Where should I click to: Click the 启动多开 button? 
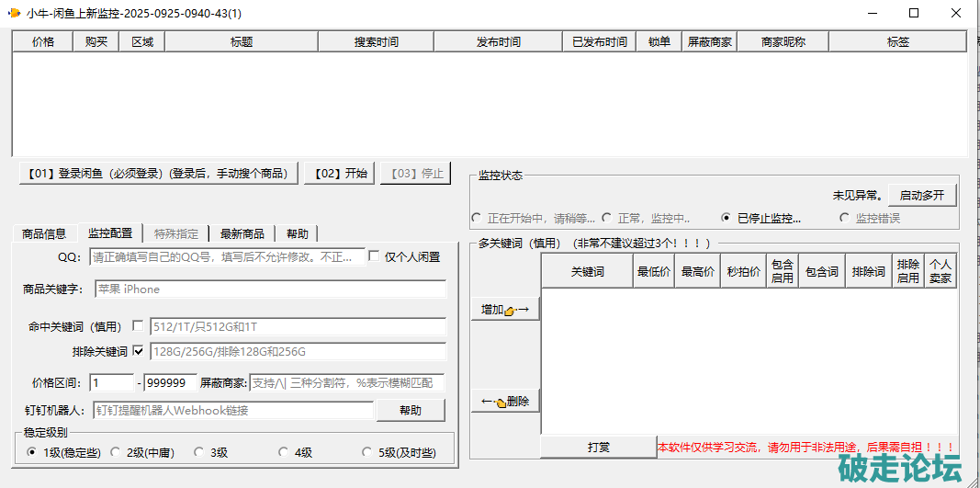(921, 195)
